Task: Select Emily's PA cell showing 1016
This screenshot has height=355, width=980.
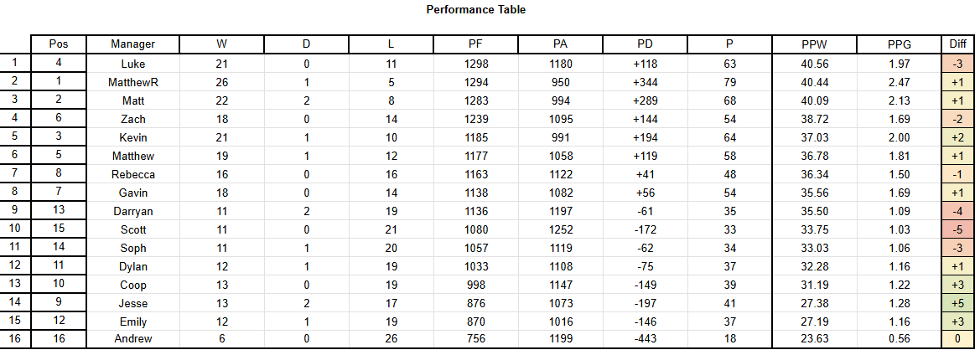Action: click(560, 322)
